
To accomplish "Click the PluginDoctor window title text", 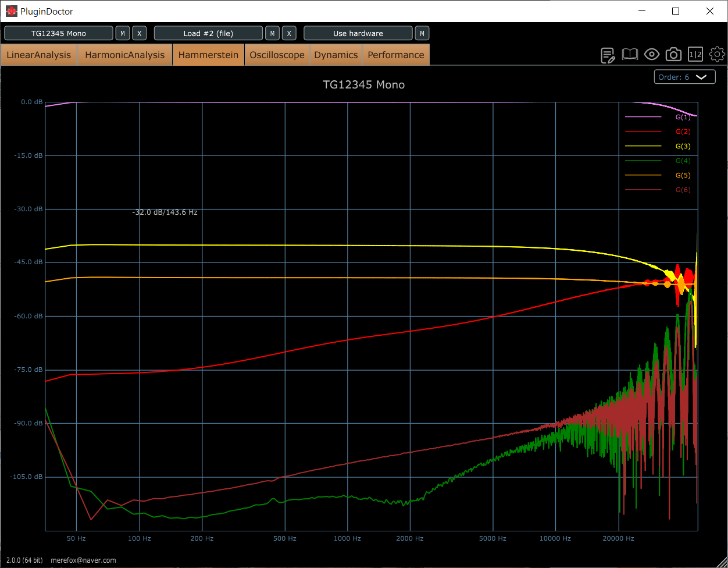I will click(47, 11).
